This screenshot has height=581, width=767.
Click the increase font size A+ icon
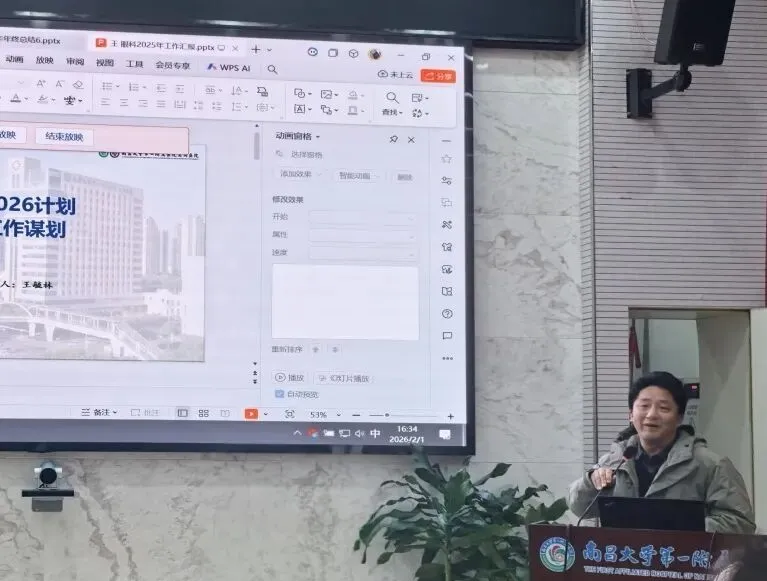click(x=41, y=84)
